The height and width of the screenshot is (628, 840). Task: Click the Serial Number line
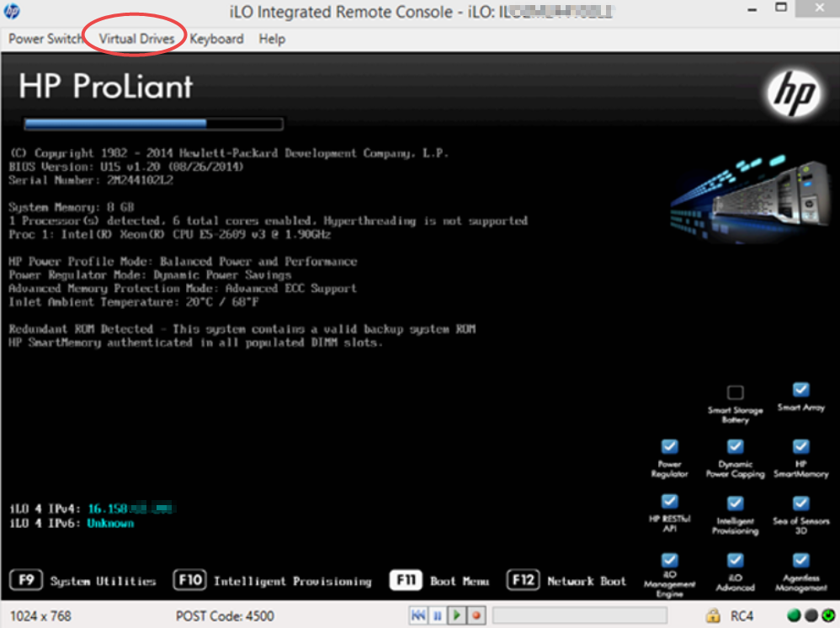pos(91,180)
